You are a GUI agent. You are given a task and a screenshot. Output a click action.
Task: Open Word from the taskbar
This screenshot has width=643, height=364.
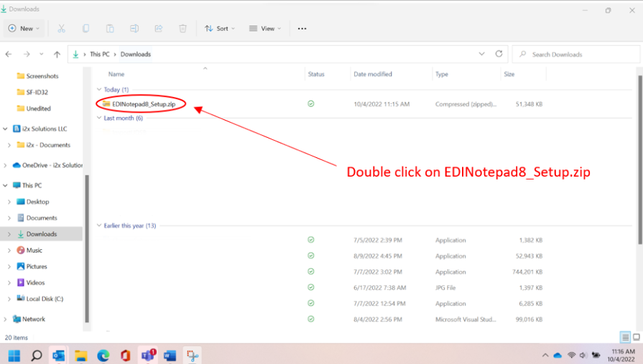pyautogui.click(x=170, y=355)
